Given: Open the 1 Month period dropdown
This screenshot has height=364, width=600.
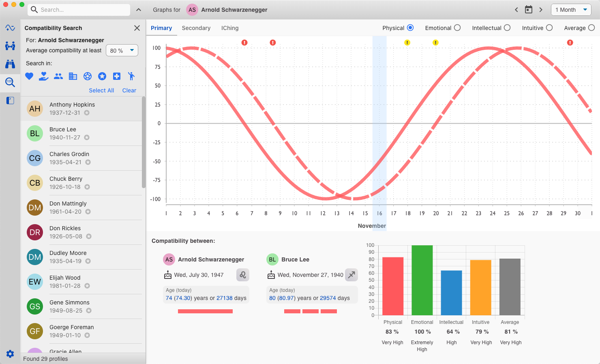Looking at the screenshot, I should tap(571, 10).
